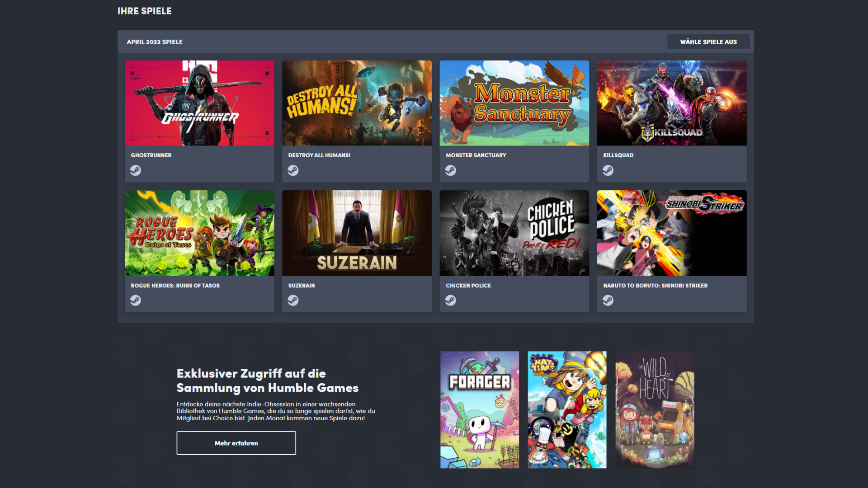Click the CHICKEN POLICE title text
Image resolution: width=868 pixels, height=488 pixels.
[x=468, y=286]
